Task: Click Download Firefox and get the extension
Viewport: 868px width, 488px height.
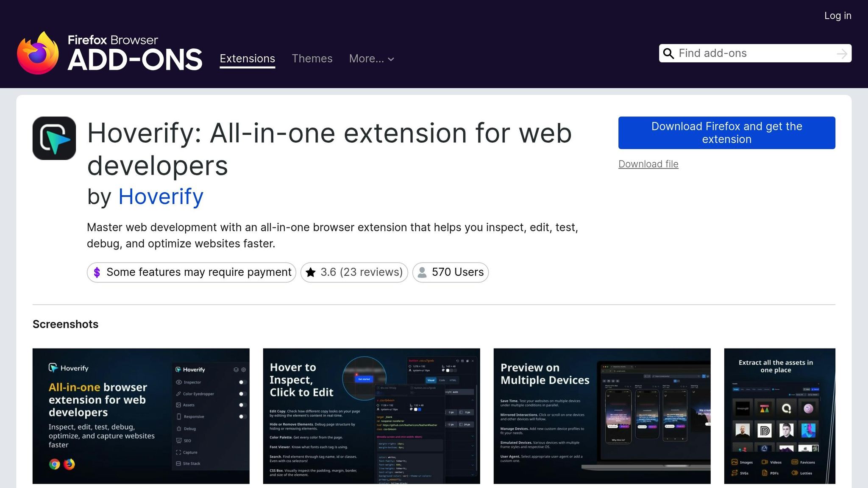Action: (x=726, y=133)
